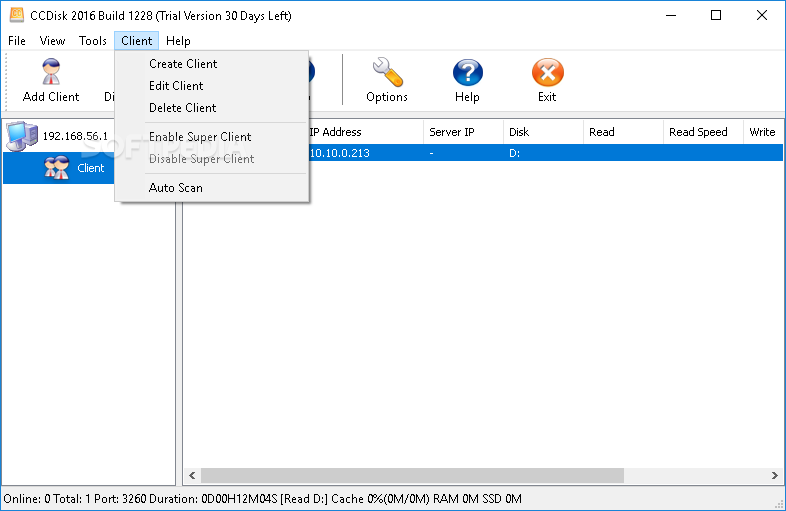Click the Read column header
The image size is (786, 511).
coord(624,132)
